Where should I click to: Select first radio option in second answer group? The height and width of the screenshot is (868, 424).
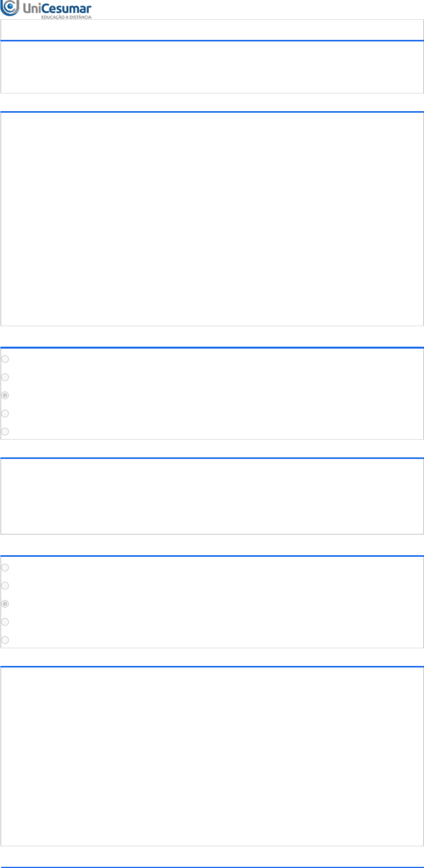5,567
